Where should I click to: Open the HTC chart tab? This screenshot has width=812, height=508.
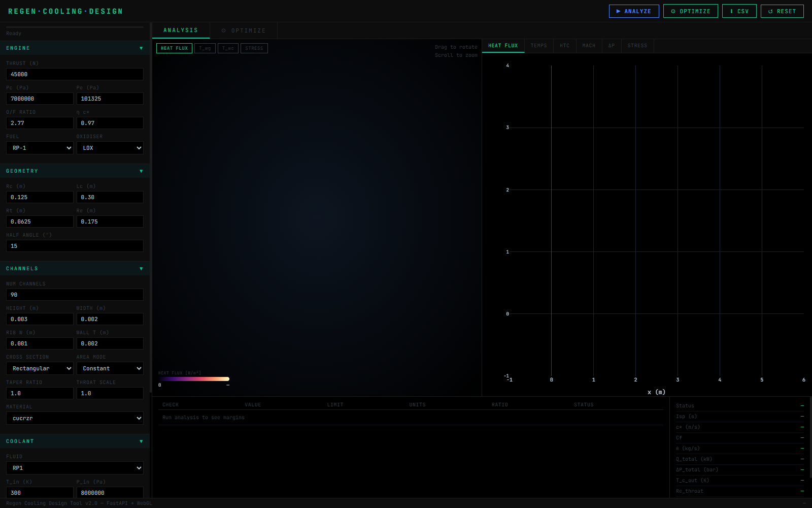click(565, 46)
